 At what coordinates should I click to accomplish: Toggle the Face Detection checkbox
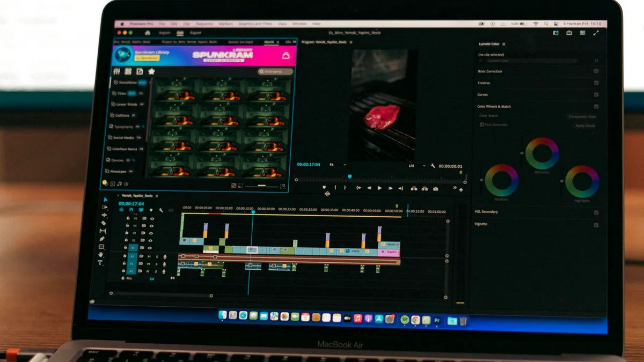click(482, 124)
